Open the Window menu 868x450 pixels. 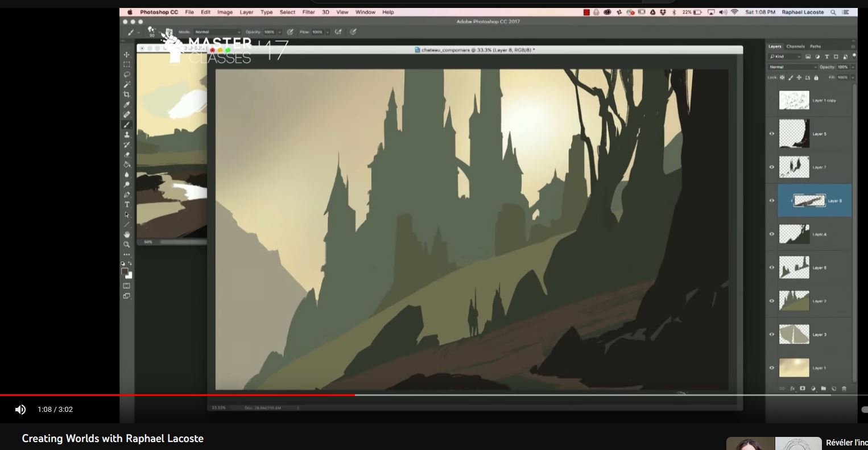tap(365, 12)
